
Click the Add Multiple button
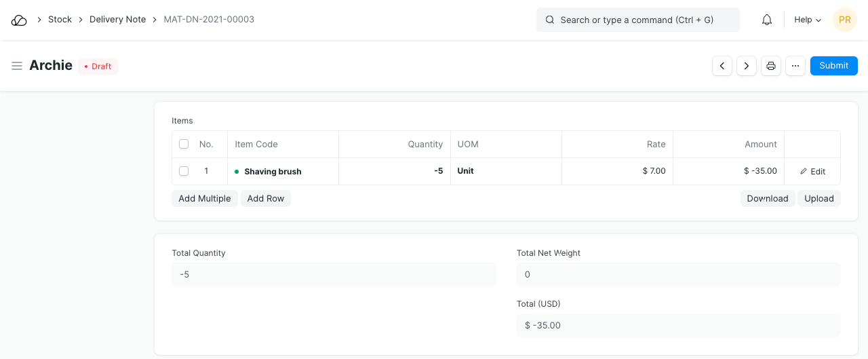pos(205,198)
